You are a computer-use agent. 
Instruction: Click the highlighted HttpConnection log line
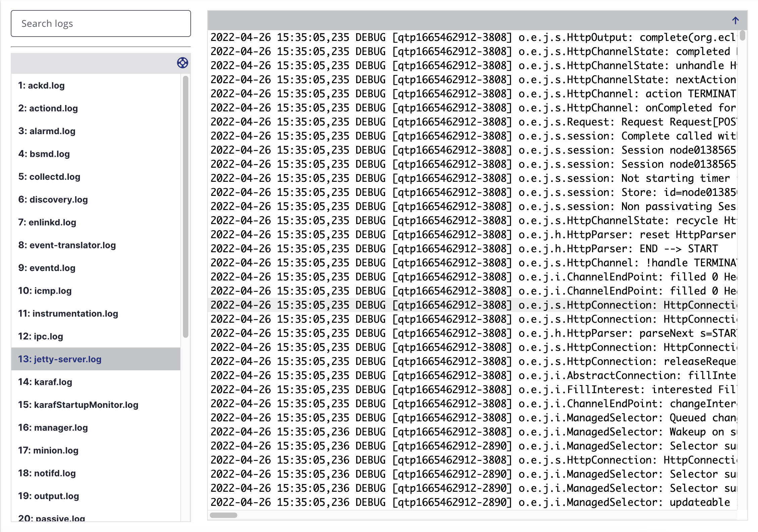pyautogui.click(x=470, y=305)
